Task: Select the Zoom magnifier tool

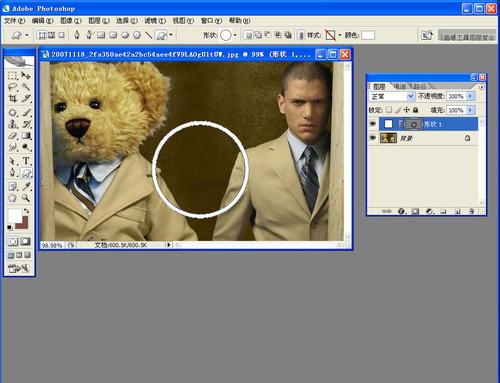Action: 26,198
